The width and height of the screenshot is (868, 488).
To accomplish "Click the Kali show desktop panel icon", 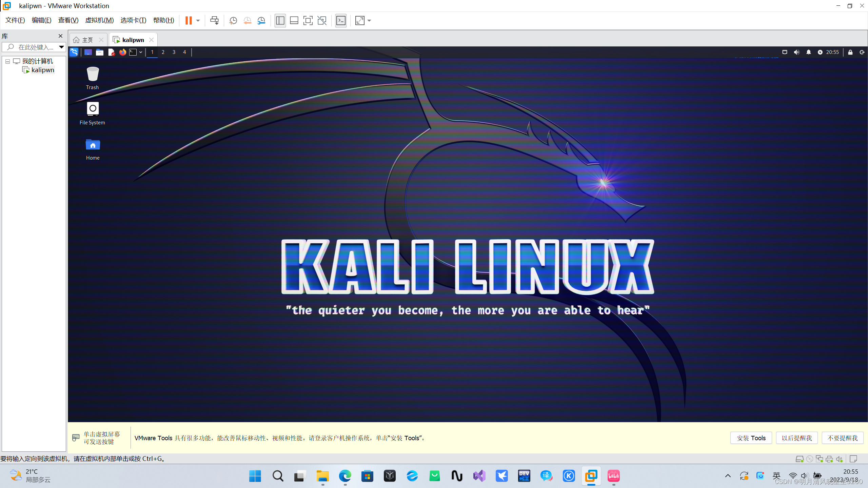I will [x=88, y=52].
